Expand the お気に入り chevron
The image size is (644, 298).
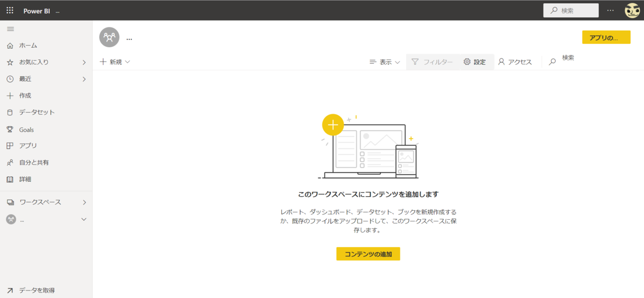(x=84, y=62)
